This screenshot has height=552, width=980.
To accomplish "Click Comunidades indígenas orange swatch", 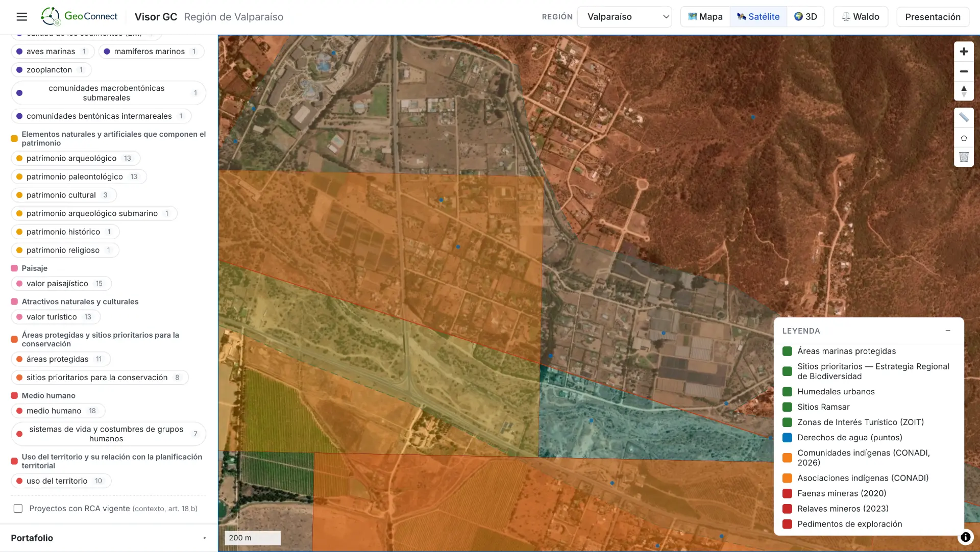I will 787,458.
